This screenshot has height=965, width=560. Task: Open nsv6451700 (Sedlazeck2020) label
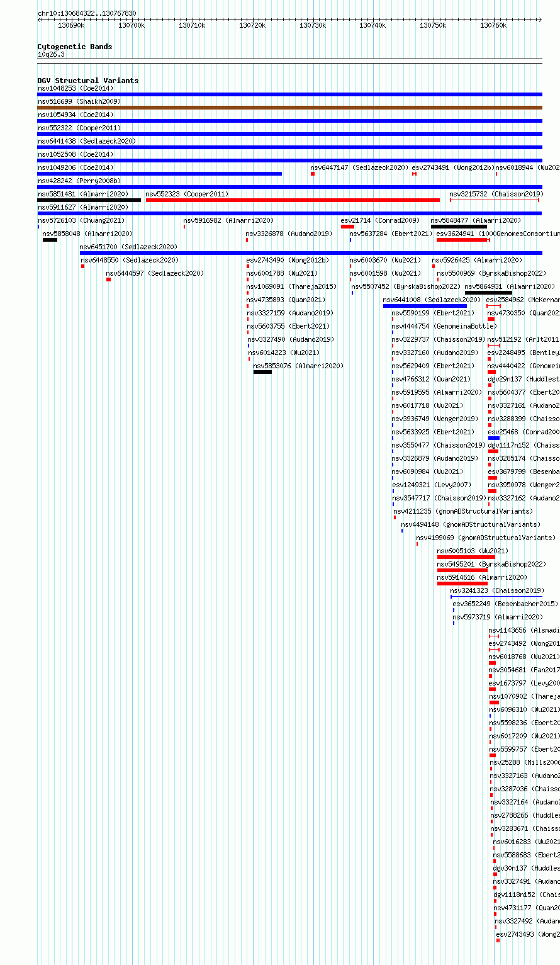point(129,247)
